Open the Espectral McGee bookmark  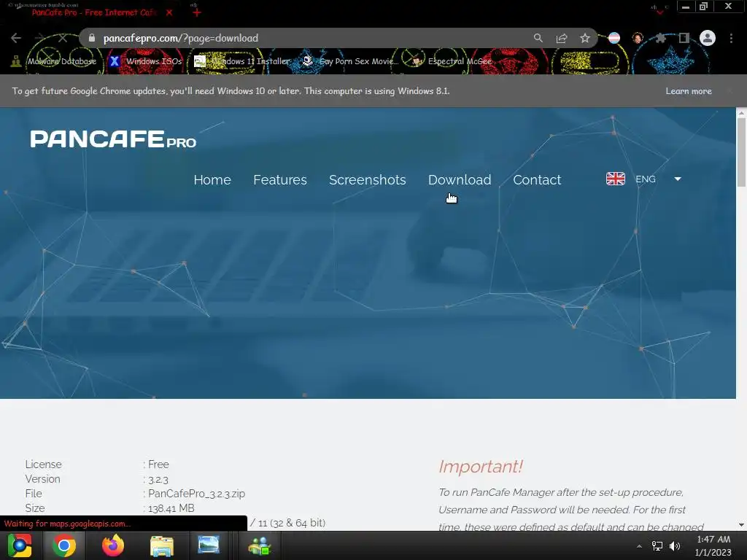pos(451,61)
